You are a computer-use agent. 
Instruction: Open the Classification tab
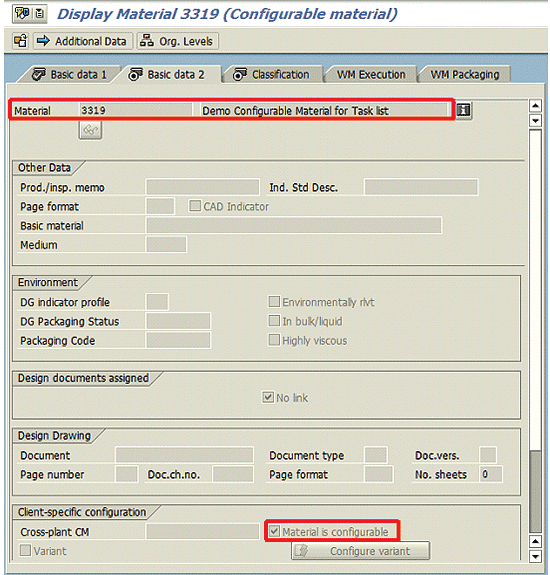pyautogui.click(x=272, y=74)
